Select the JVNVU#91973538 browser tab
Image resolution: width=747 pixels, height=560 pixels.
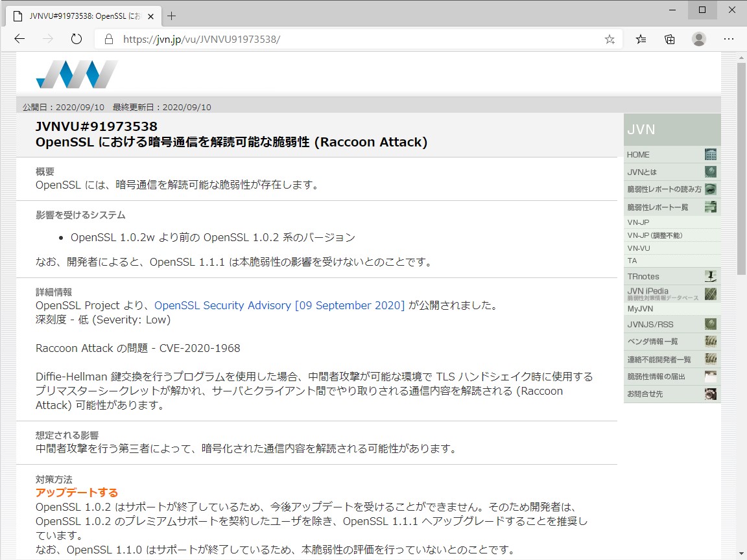[84, 16]
